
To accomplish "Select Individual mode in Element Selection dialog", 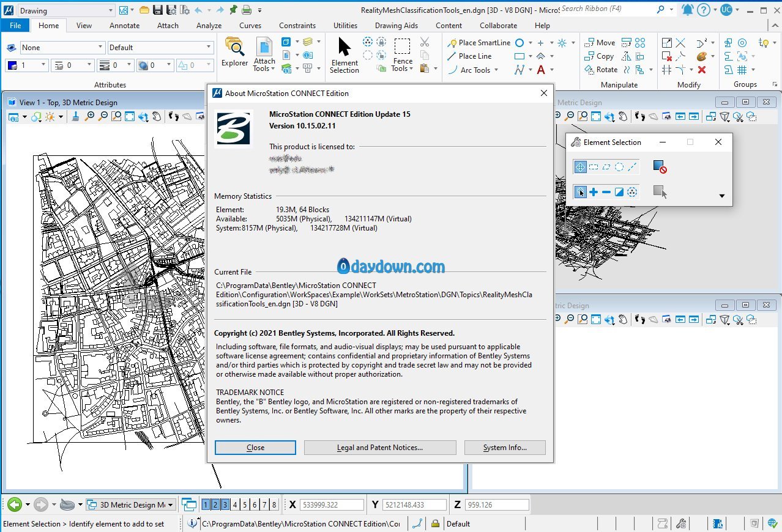I will coord(580,166).
